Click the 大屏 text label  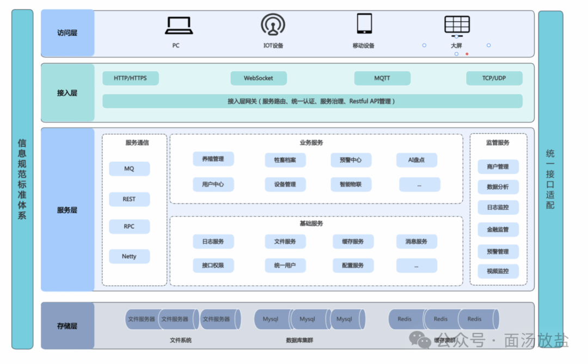456,46
